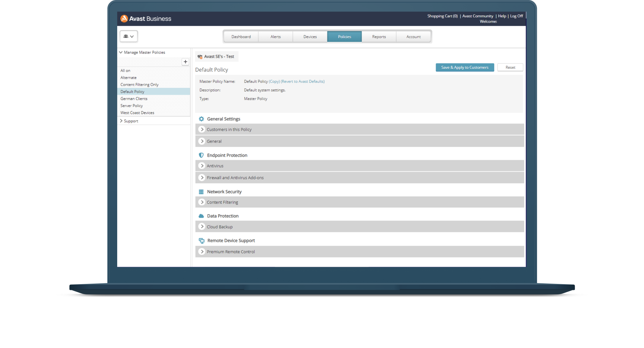This screenshot has width=644, height=348.
Task: Expand the Content Filtering section
Action: click(x=202, y=202)
